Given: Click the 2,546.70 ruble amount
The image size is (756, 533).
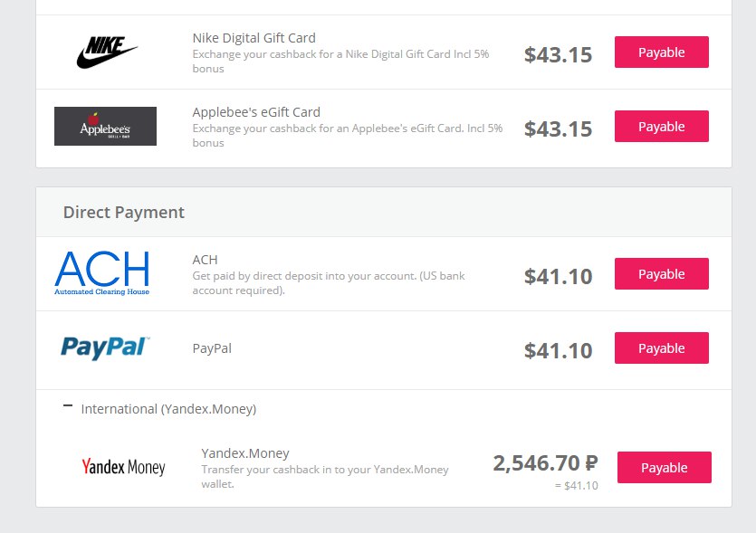Looking at the screenshot, I should (x=545, y=463).
